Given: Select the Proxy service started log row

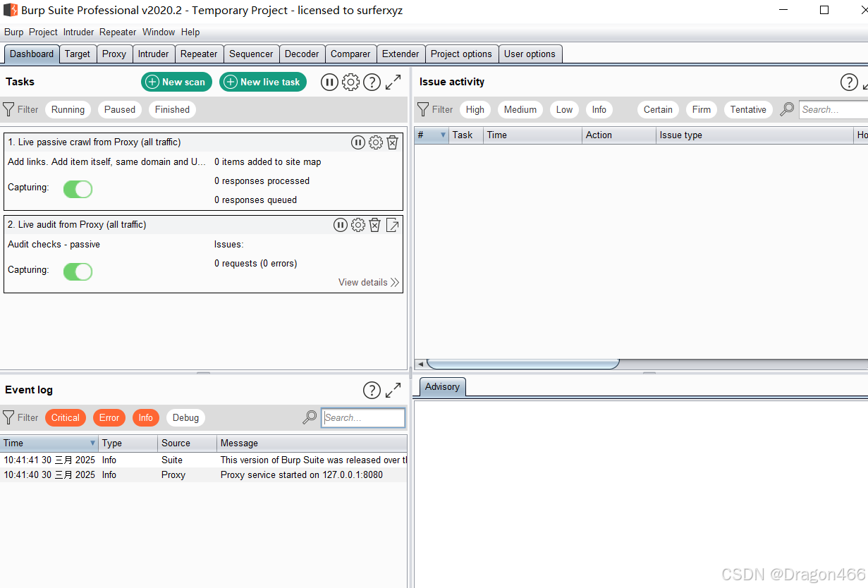Looking at the screenshot, I should 203,474.
